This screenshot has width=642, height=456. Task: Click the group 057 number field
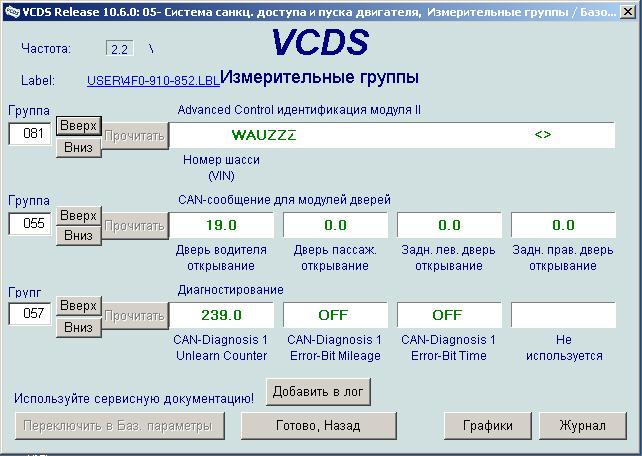[29, 314]
